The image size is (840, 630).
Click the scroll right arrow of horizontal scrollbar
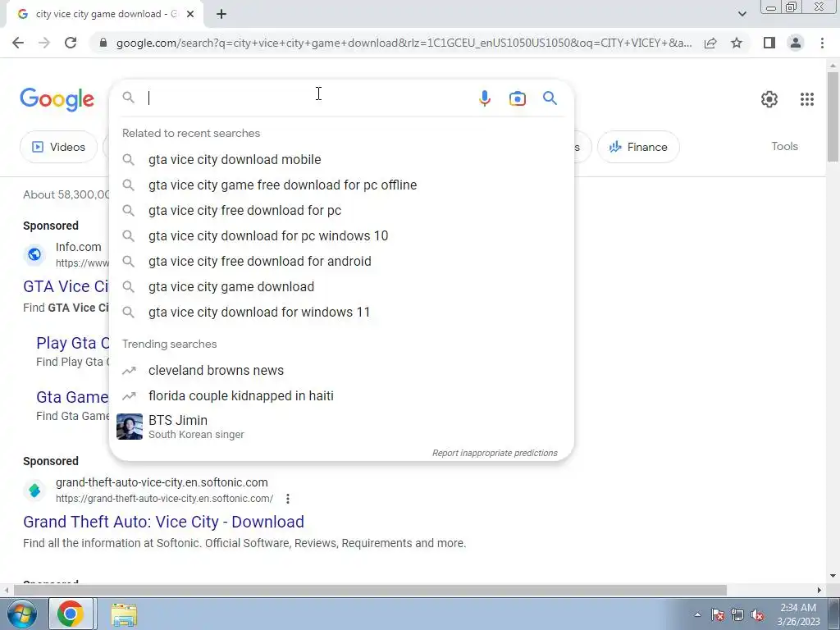click(x=819, y=591)
